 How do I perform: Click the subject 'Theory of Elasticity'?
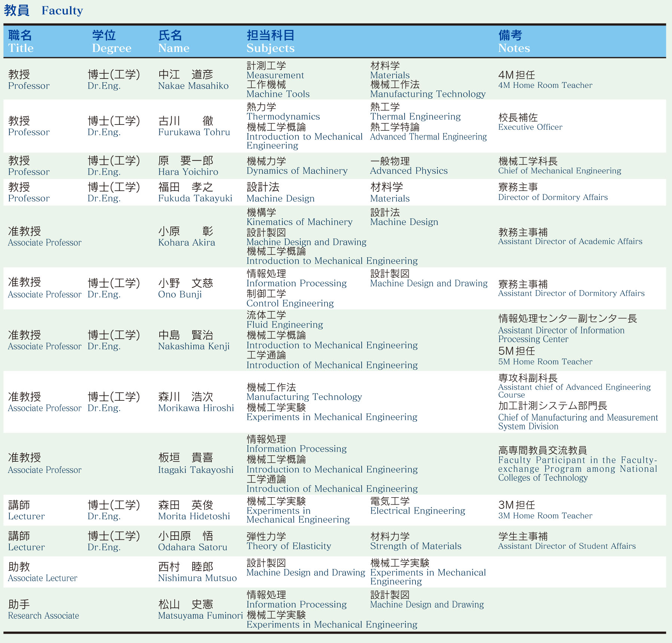[x=289, y=546]
